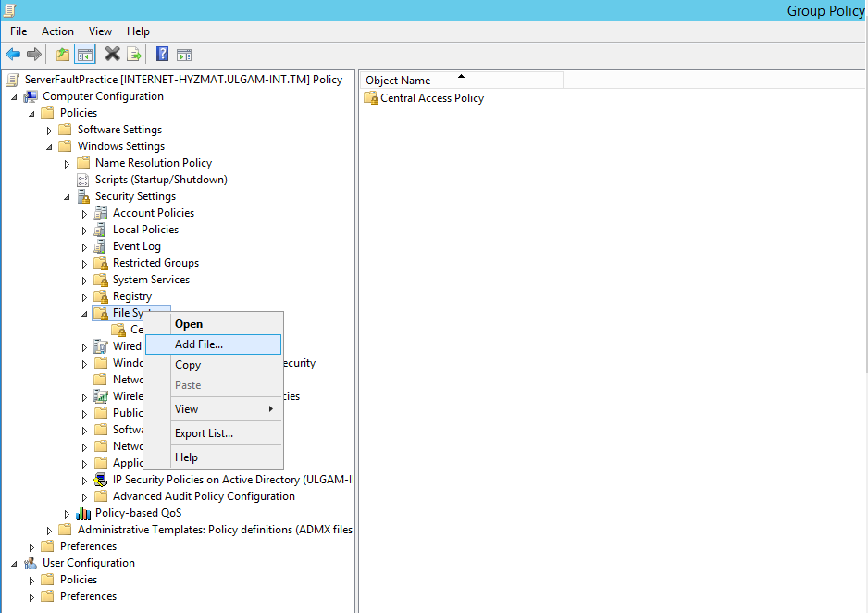Collapse the User Configuration node
This screenshot has width=868, height=613.
point(15,564)
